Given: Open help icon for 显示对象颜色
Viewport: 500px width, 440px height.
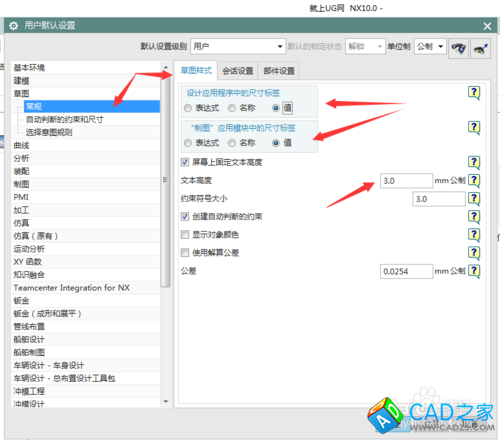Looking at the screenshot, I should click(474, 235).
